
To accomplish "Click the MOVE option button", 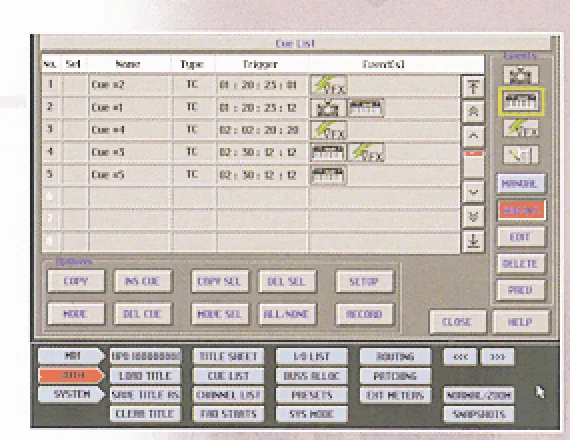I will pyautogui.click(x=76, y=314).
